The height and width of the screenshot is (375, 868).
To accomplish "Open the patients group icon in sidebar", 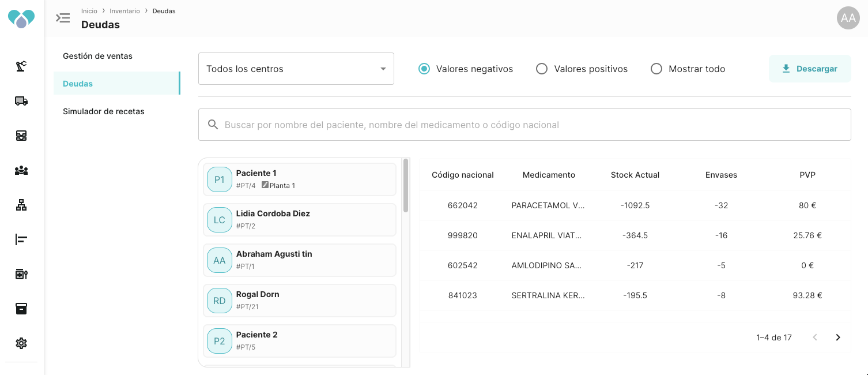I will coord(21,170).
